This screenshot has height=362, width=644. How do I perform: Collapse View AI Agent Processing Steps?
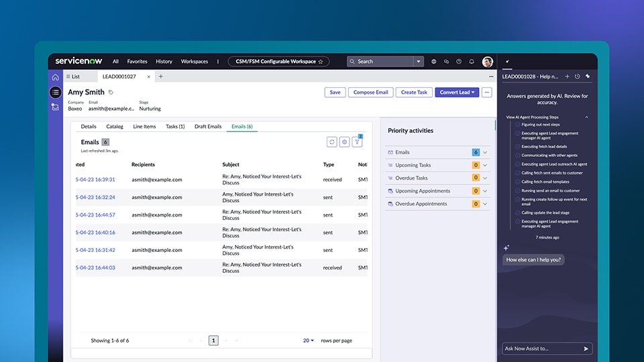click(586, 117)
